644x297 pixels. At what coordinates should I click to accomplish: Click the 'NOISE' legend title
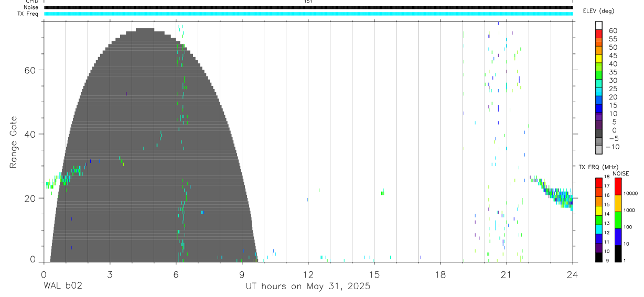[620, 173]
